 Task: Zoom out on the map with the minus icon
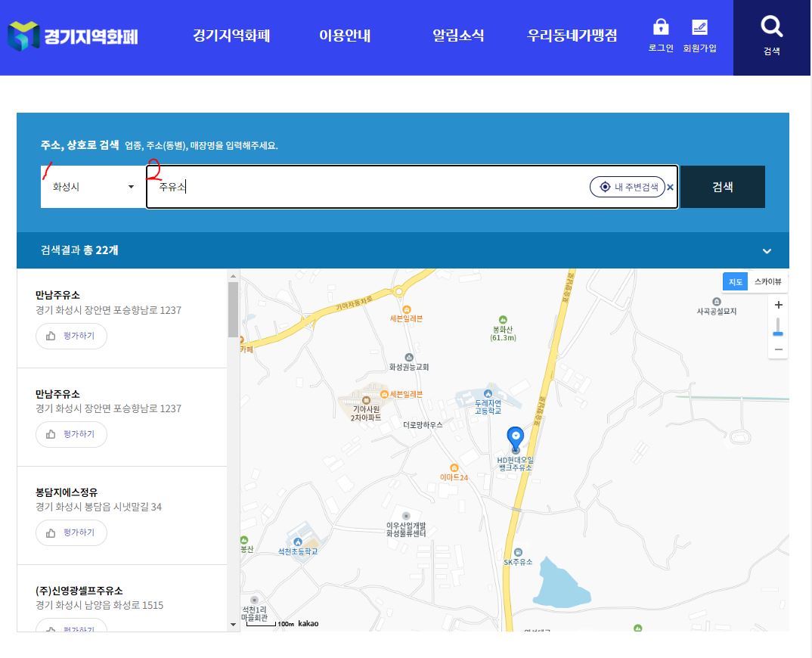778,349
